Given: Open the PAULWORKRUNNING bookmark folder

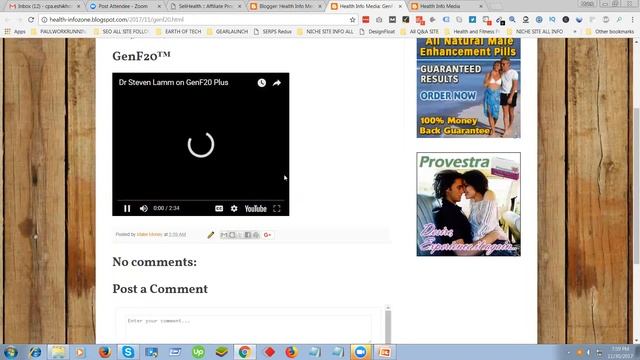Looking at the screenshot, I should coord(59,31).
